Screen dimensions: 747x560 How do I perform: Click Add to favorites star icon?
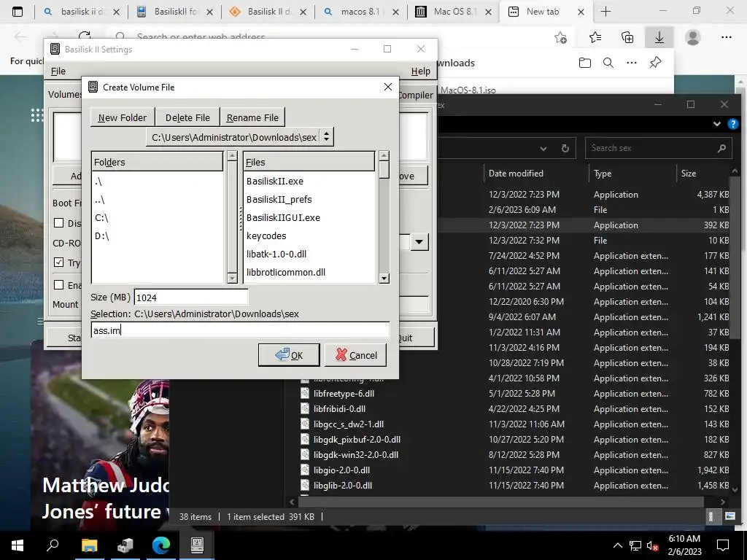(x=561, y=37)
